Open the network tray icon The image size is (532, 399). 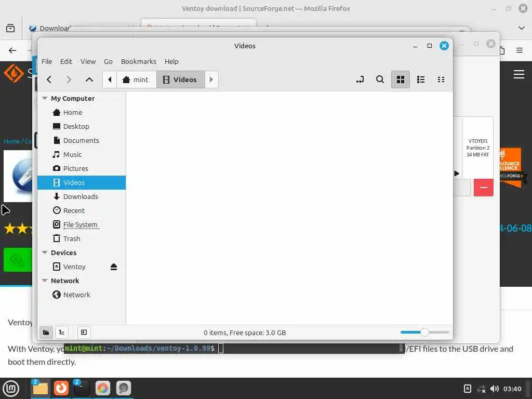point(481,389)
